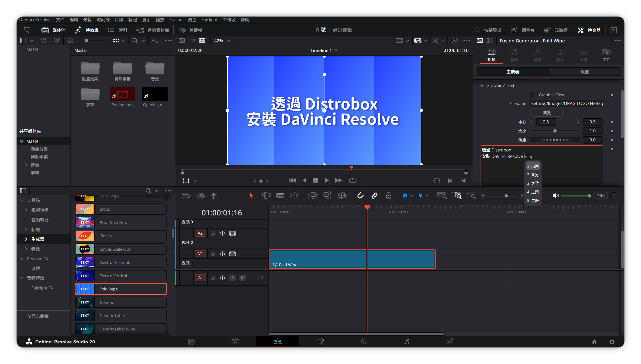
Task: Expand the 特效 tree item
Action: tap(26, 249)
